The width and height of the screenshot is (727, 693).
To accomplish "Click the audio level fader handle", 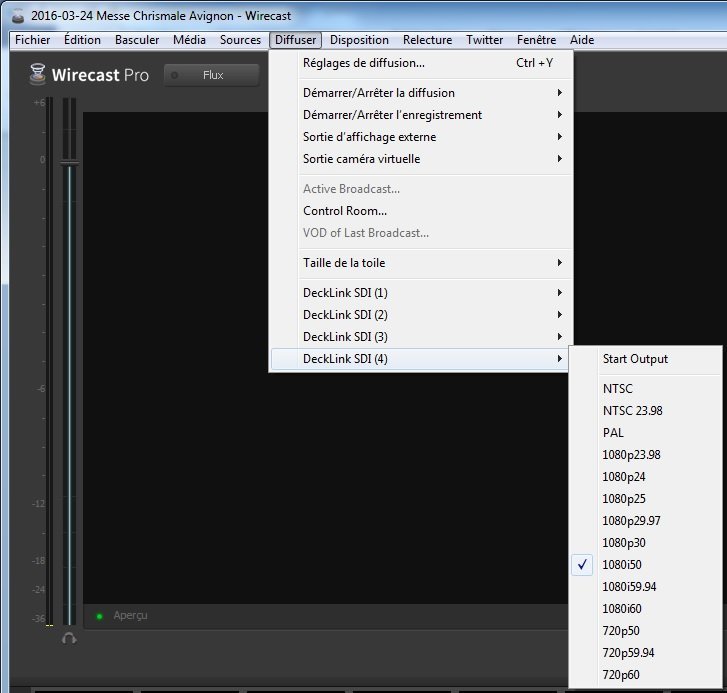I will [69, 163].
